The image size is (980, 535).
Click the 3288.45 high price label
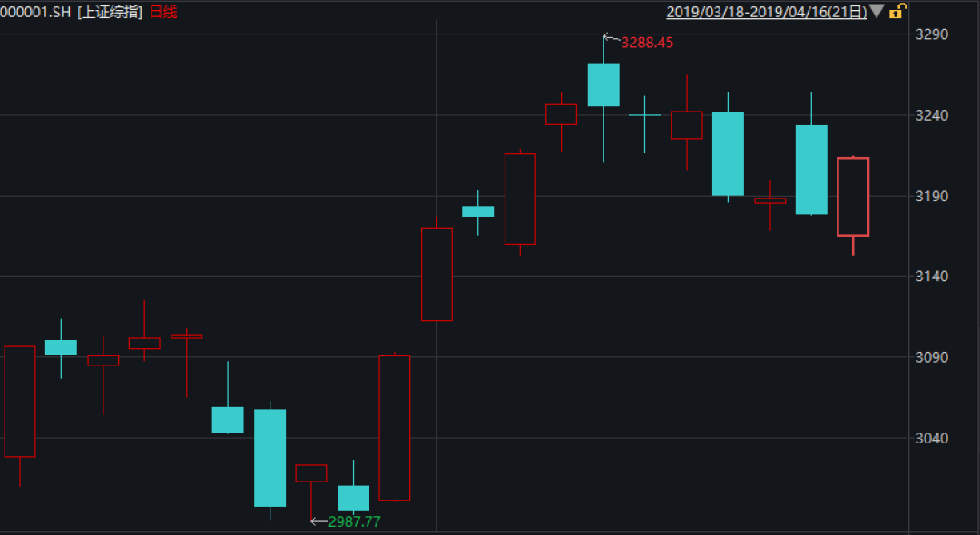point(647,43)
